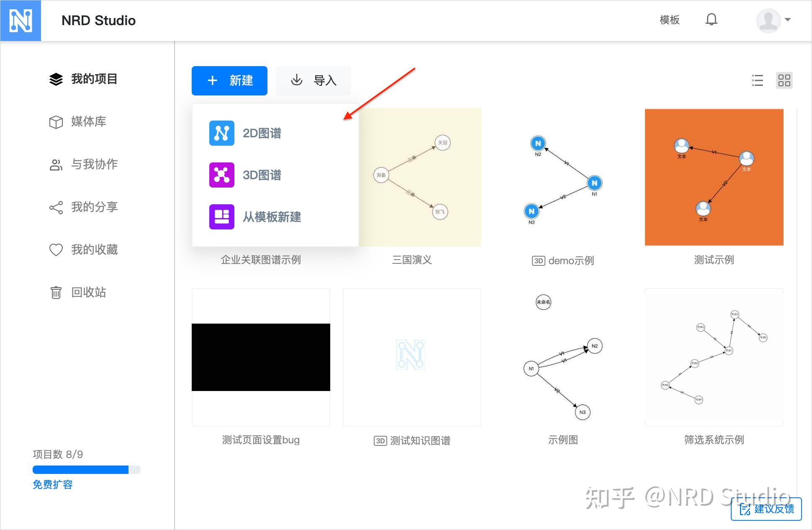The width and height of the screenshot is (812, 530).
Task: Switch to list view layout
Action: [x=758, y=80]
